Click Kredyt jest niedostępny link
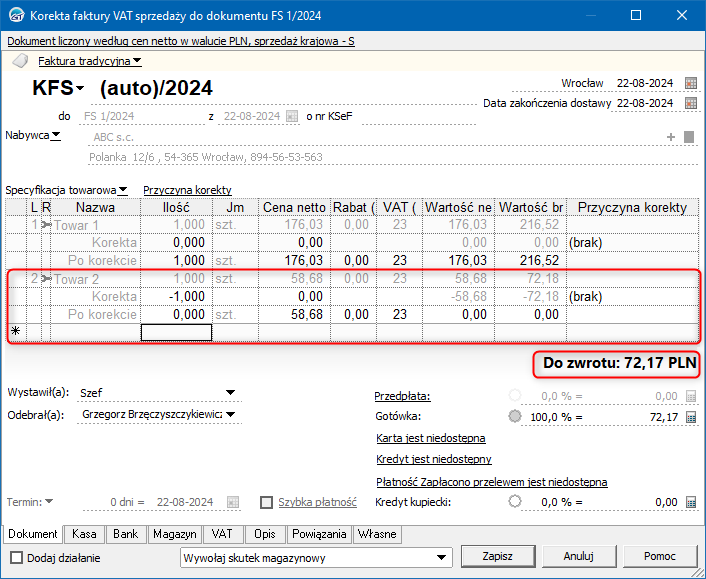Image resolution: width=706 pixels, height=579 pixels. tap(434, 459)
